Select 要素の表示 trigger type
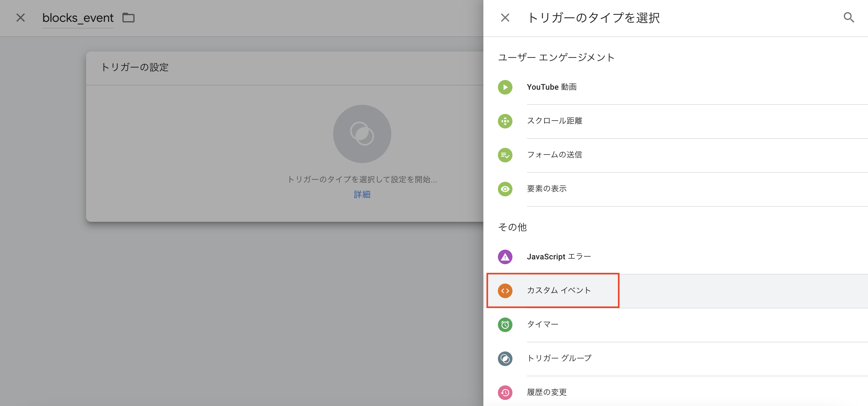 click(x=676, y=189)
